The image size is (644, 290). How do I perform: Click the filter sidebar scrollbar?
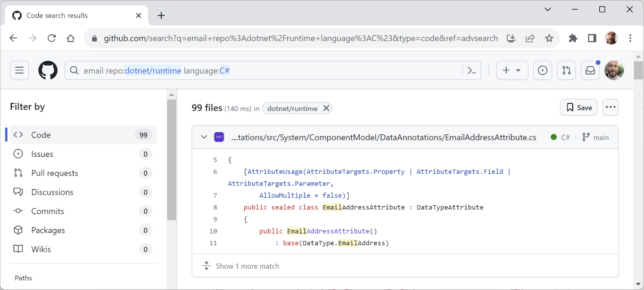171,160
